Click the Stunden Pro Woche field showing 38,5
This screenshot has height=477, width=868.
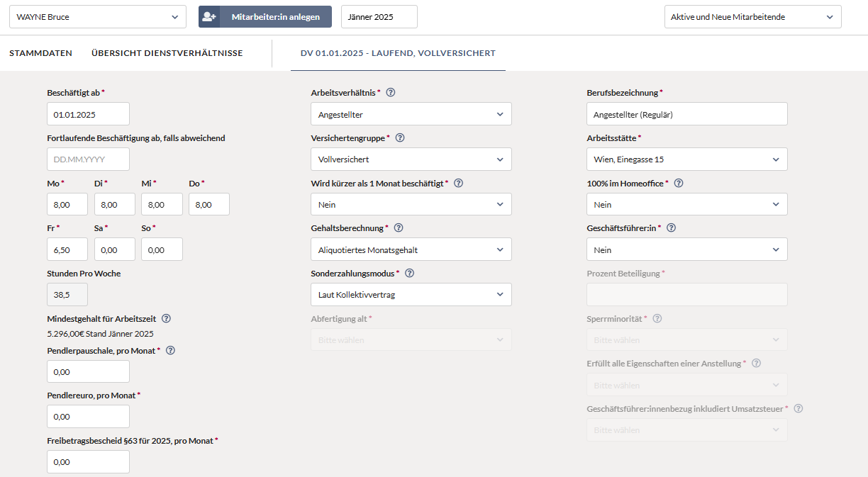coord(67,295)
